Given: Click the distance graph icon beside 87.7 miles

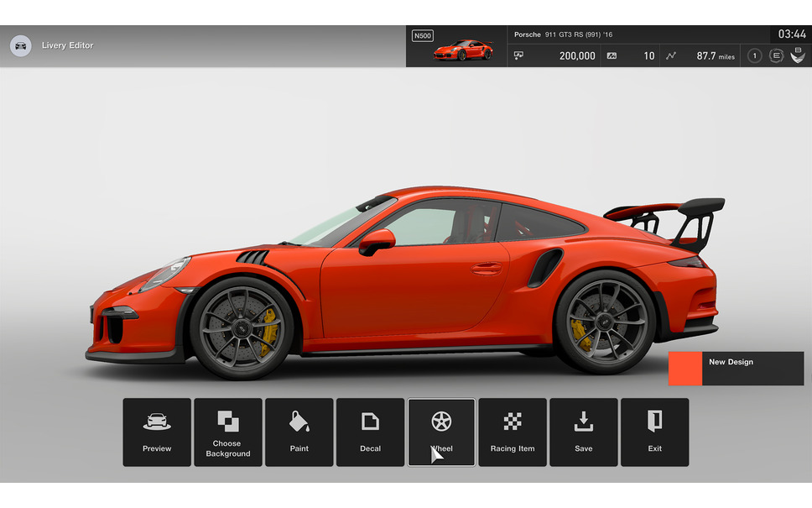Looking at the screenshot, I should [671, 55].
